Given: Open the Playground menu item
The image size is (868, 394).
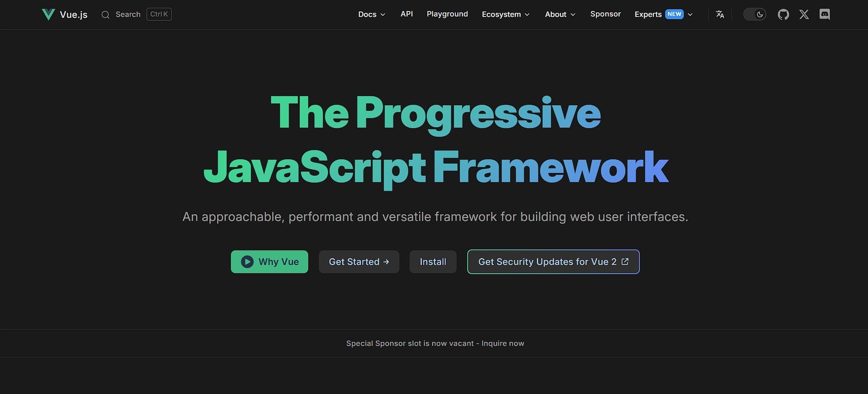Looking at the screenshot, I should click(x=447, y=14).
